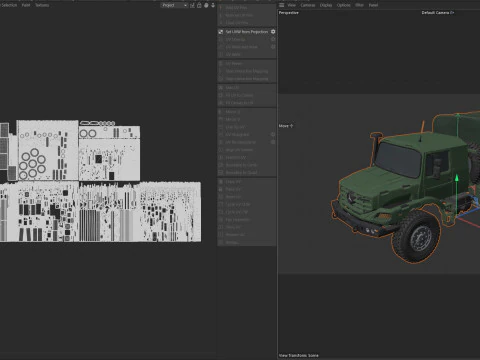This screenshot has height=360, width=480.
Task: Click the Flip Sequence command
Action: [237, 220]
